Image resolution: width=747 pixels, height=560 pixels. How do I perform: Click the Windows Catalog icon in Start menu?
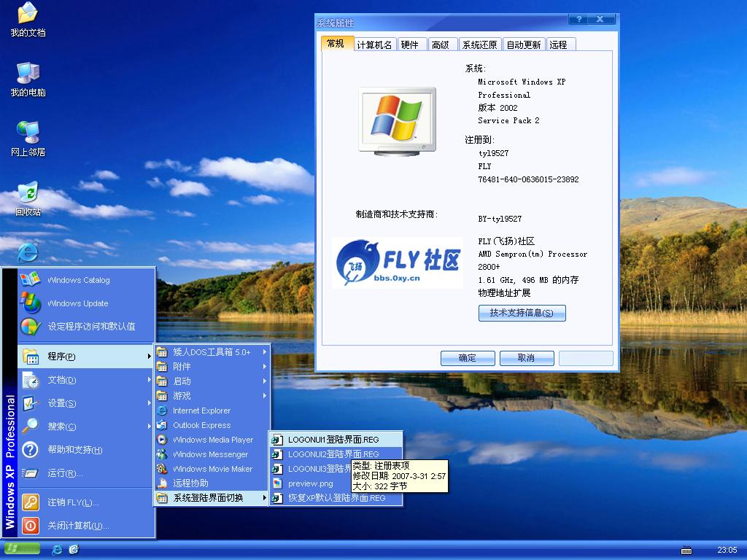point(29,279)
